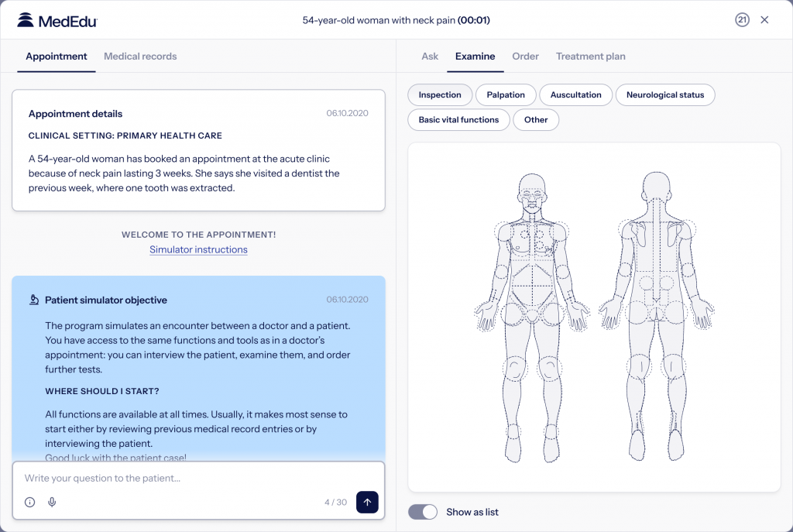Click the Appointment details heading
Screen dimensions: 793x532
coord(75,114)
